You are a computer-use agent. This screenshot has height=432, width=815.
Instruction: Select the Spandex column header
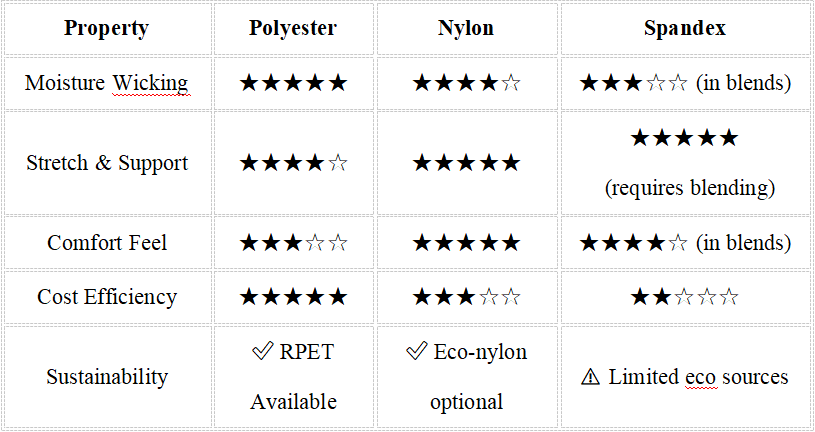coord(685,29)
